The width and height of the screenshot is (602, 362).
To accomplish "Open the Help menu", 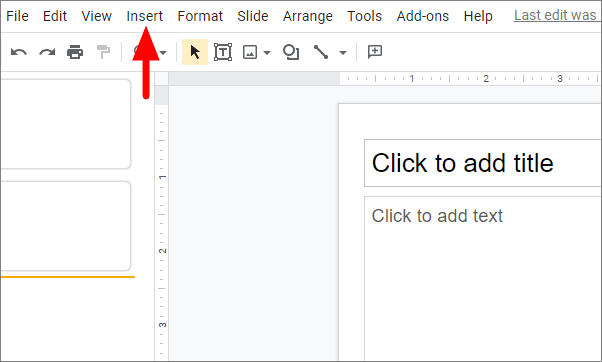I will pyautogui.click(x=478, y=16).
